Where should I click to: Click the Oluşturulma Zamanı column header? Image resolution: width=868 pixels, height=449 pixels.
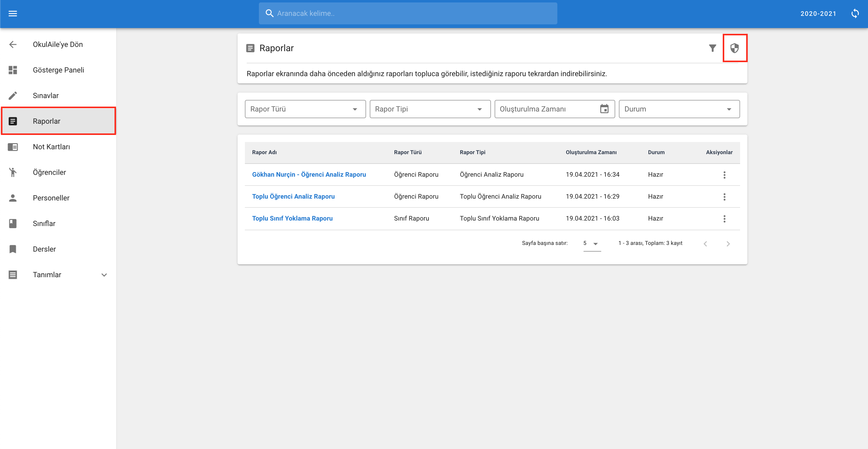click(591, 152)
